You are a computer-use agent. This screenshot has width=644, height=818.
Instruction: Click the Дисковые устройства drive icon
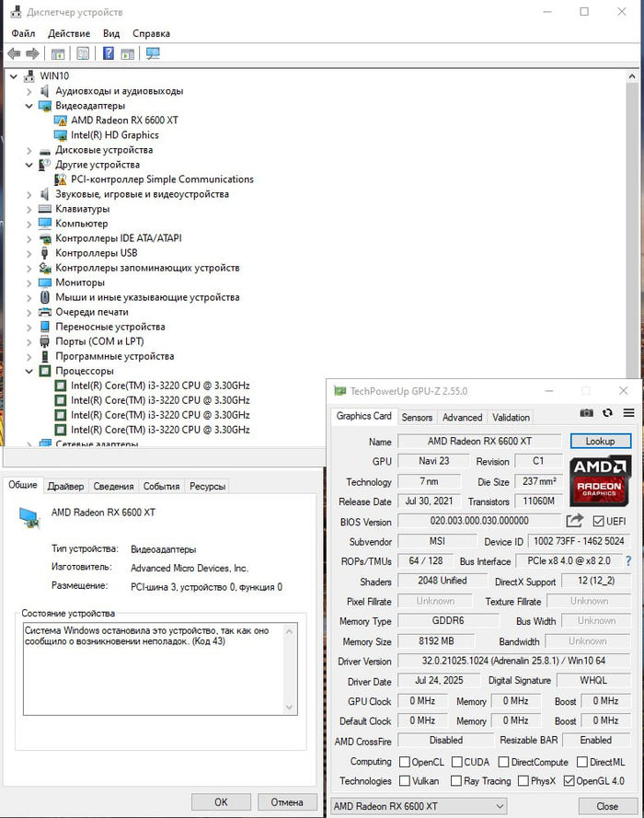coord(45,150)
